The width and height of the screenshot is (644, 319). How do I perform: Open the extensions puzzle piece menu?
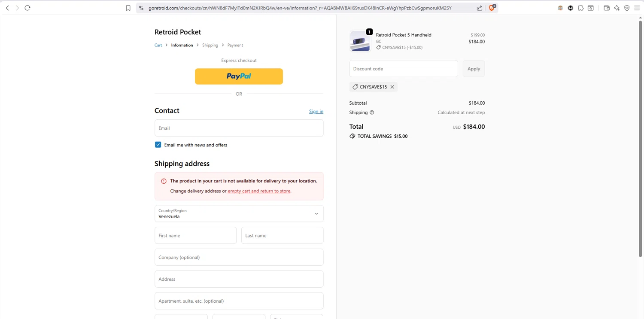[580, 8]
